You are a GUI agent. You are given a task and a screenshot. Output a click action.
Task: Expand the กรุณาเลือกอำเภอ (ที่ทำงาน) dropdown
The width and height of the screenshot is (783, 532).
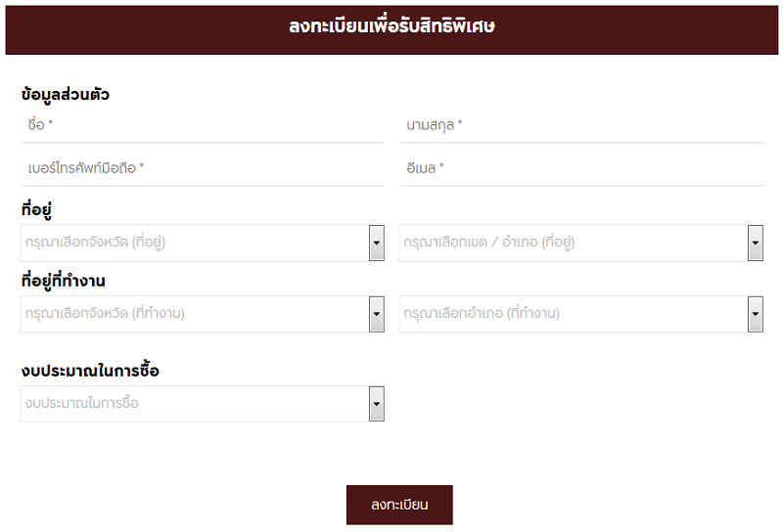point(580,315)
